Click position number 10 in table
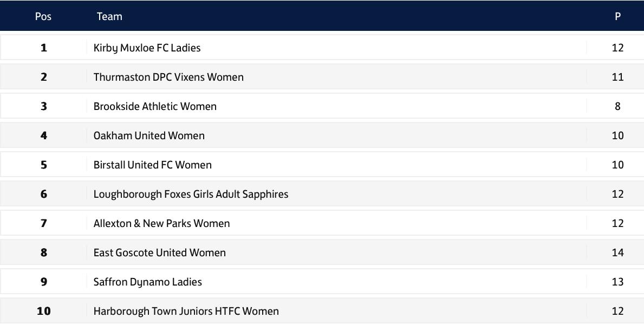Image resolution: width=644 pixels, height=324 pixels. pyautogui.click(x=43, y=312)
